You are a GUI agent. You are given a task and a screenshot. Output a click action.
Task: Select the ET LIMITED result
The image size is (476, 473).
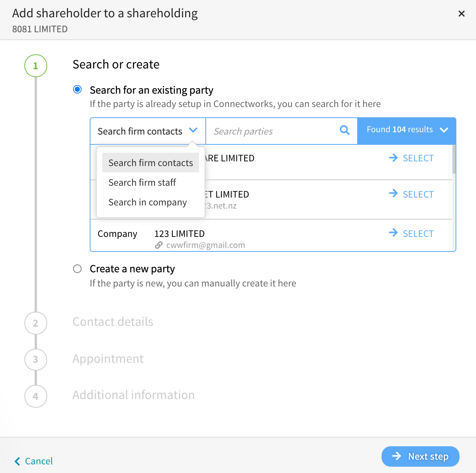[x=411, y=194]
